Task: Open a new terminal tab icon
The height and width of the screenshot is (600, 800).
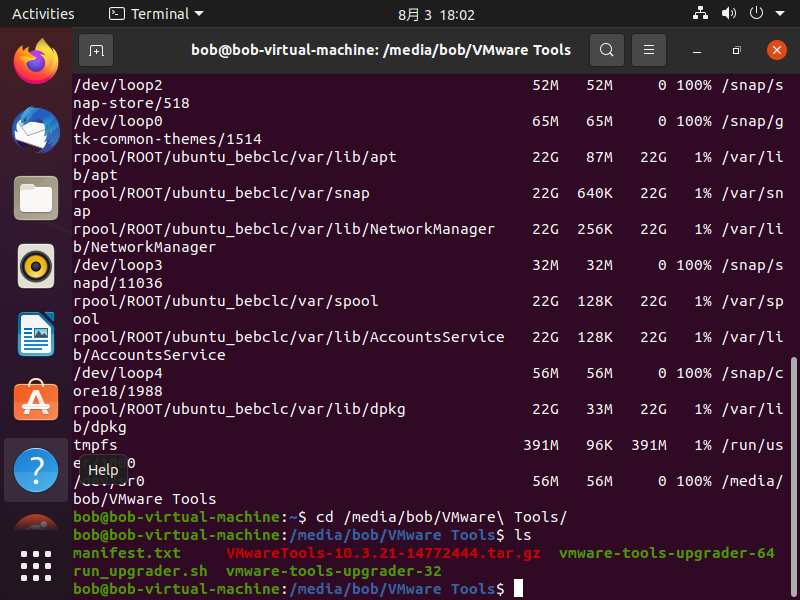Action: pyautogui.click(x=95, y=49)
